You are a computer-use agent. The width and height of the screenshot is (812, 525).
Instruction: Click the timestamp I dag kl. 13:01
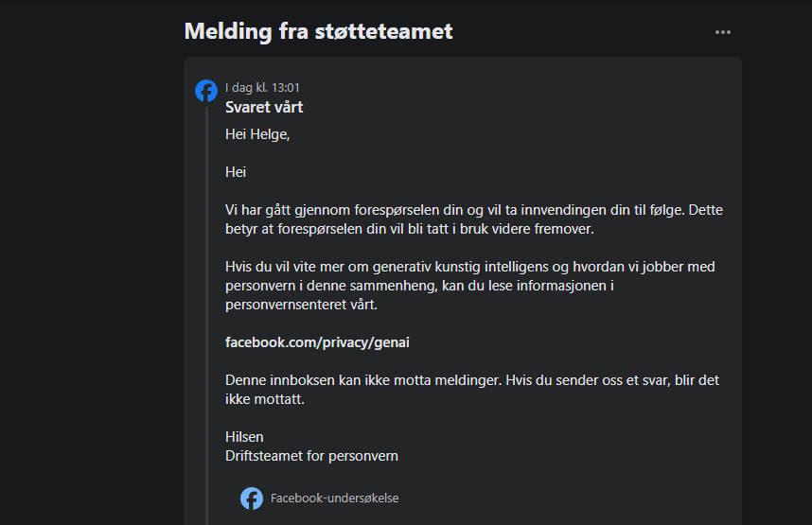point(262,87)
